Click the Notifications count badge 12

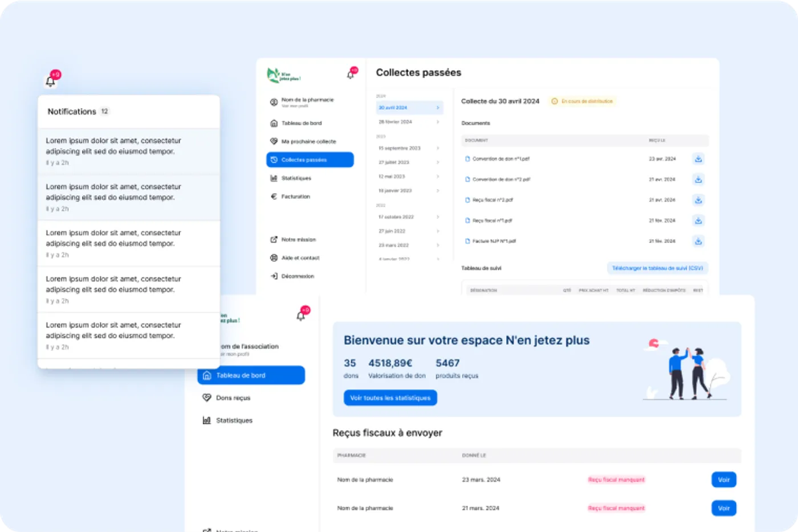105,112
